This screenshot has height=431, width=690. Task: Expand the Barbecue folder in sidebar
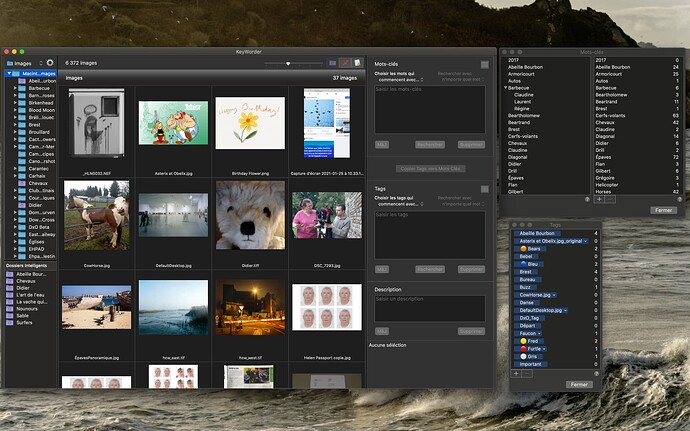pos(15,88)
